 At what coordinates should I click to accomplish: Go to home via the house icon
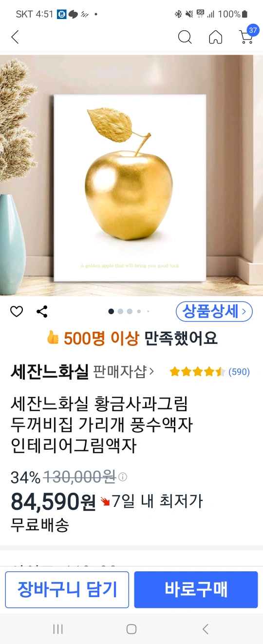click(215, 37)
